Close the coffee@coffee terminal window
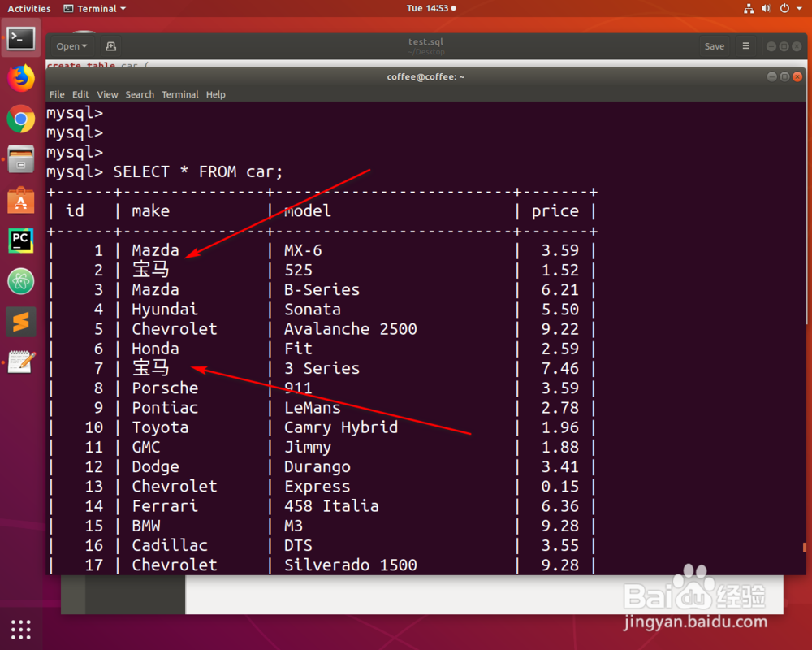 [x=797, y=76]
